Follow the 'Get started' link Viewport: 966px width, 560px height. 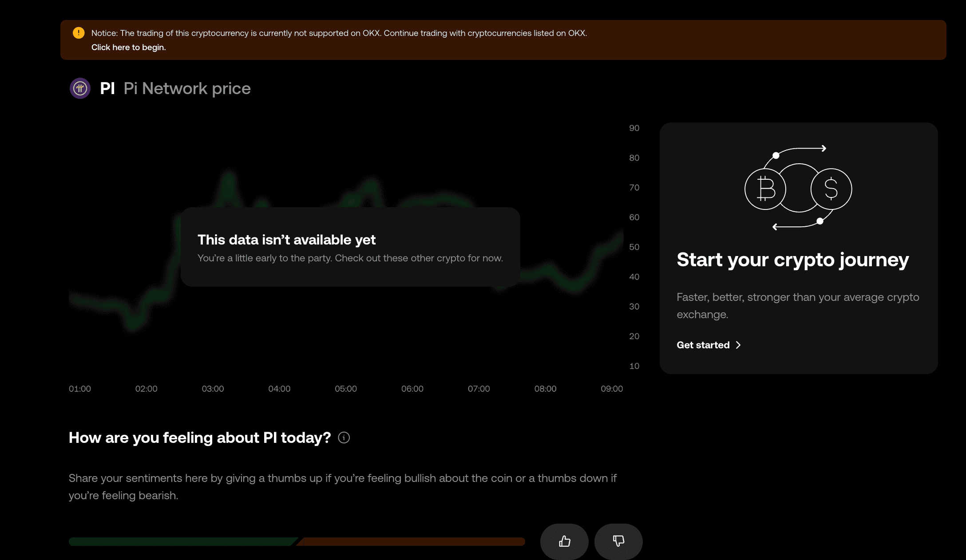[703, 345]
